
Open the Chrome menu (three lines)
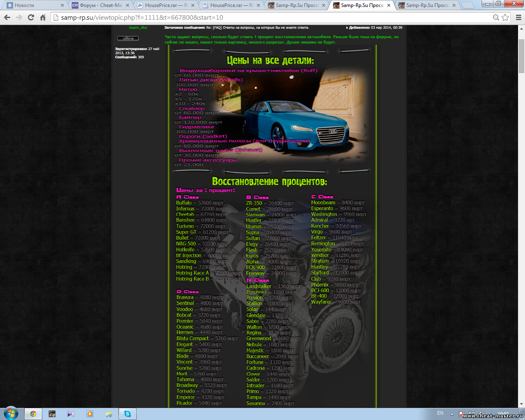(518, 18)
